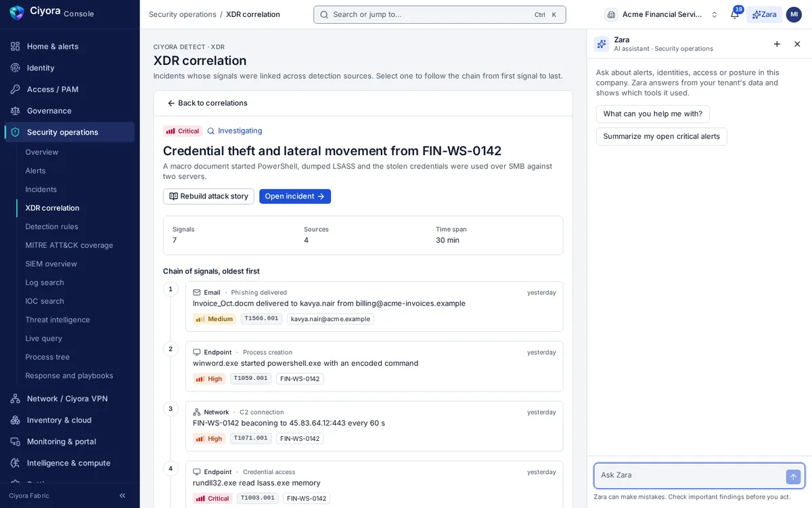This screenshot has width=812, height=508.
Task: Click 'What can you help me with?' suggestion
Action: 653,114
